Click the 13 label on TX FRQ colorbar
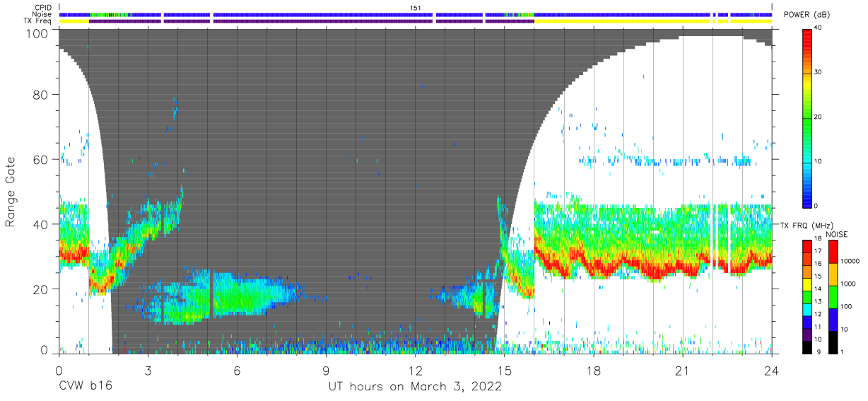This screenshot has height=401, width=868. pyautogui.click(x=817, y=301)
